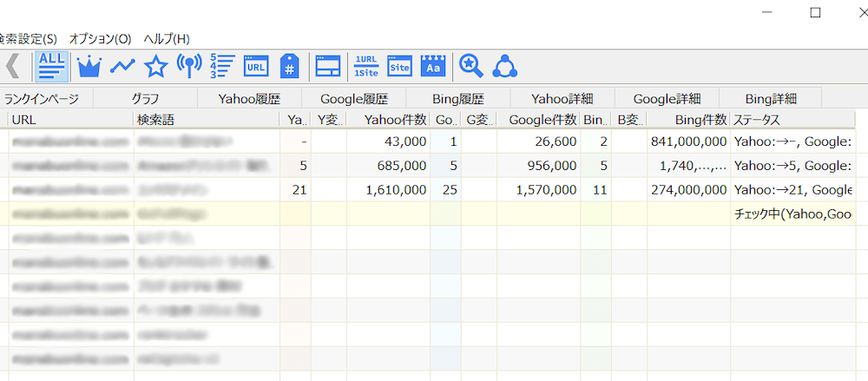Click the Aa calendar memo icon
868x381 pixels.
tap(433, 67)
